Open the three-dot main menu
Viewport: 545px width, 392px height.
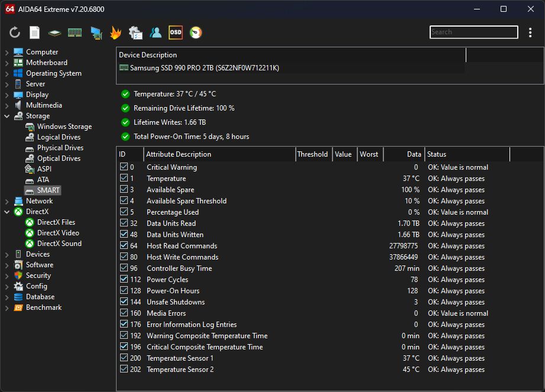point(530,33)
